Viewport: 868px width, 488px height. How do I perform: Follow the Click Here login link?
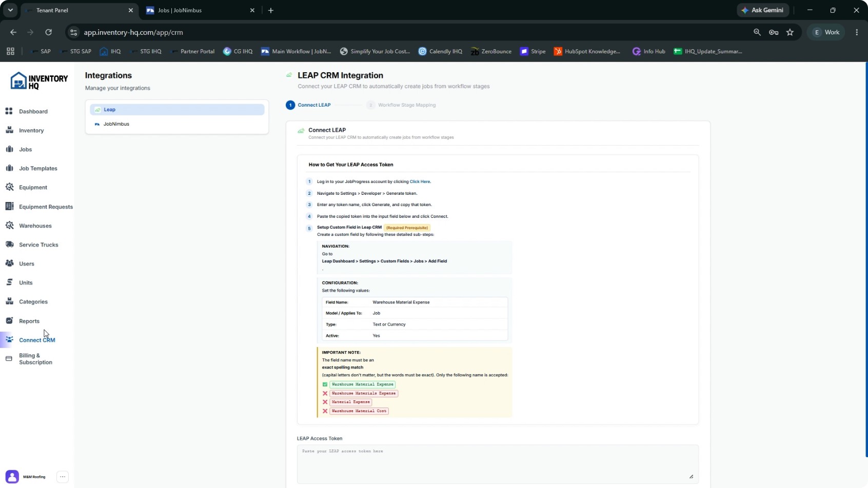420,181
